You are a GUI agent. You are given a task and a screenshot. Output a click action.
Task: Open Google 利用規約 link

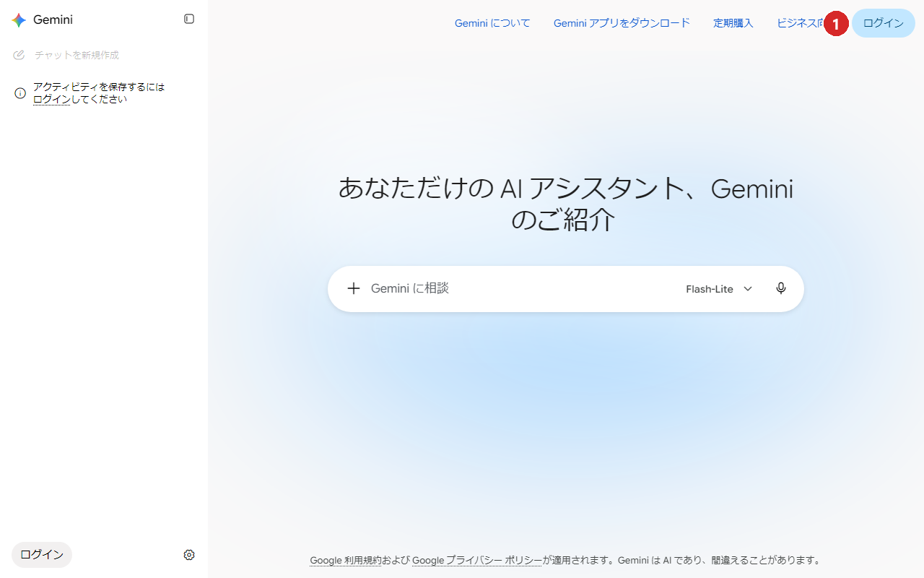click(346, 560)
